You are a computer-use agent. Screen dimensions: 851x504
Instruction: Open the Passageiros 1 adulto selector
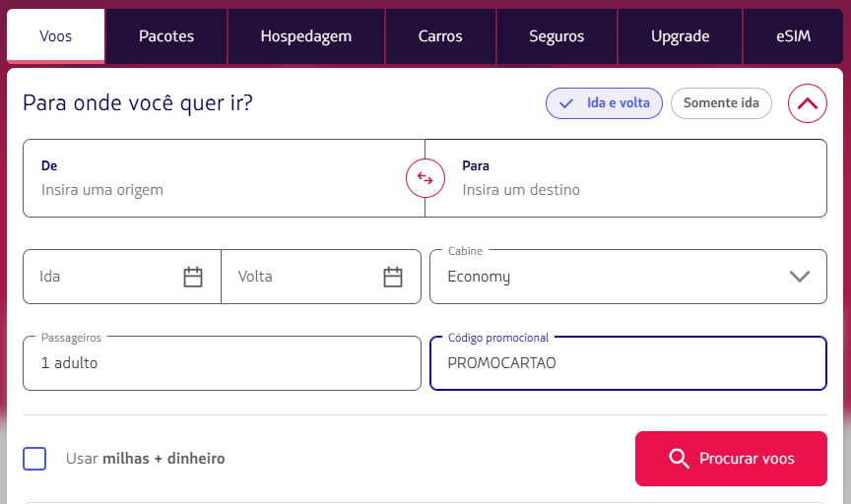pyautogui.click(x=222, y=363)
